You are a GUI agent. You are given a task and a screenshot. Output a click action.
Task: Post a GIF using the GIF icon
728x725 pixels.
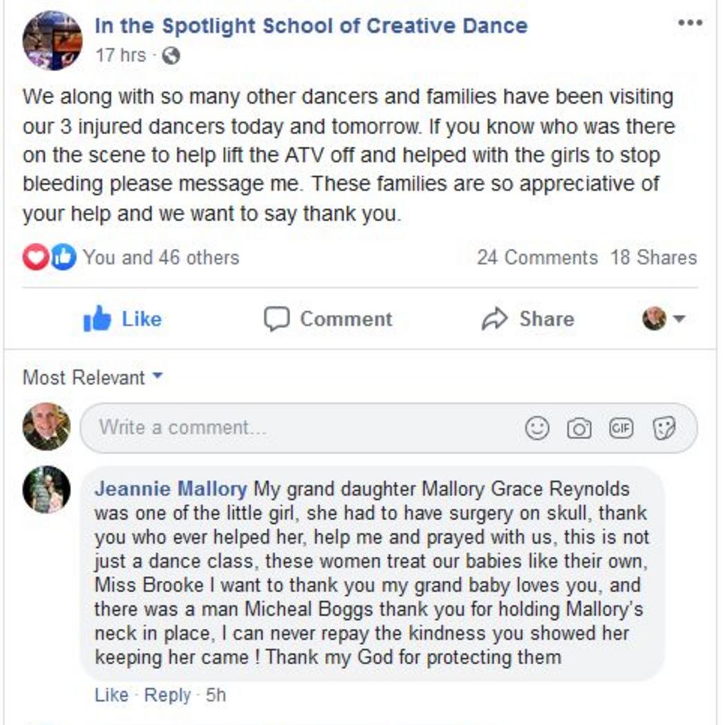pyautogui.click(x=621, y=428)
